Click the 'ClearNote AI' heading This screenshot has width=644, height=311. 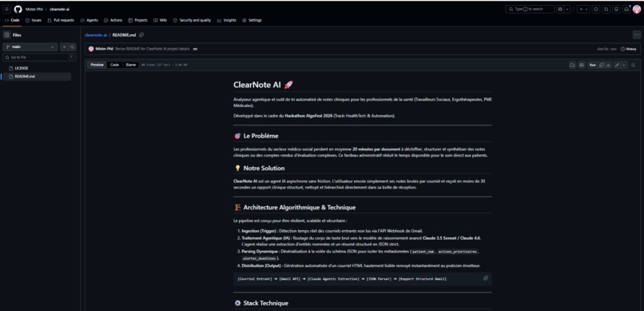click(263, 85)
